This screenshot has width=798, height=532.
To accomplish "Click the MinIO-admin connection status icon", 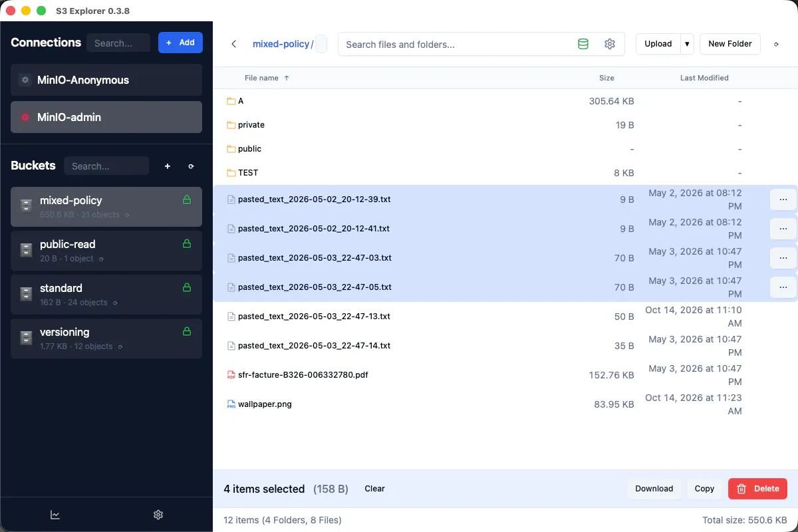I will point(25,117).
